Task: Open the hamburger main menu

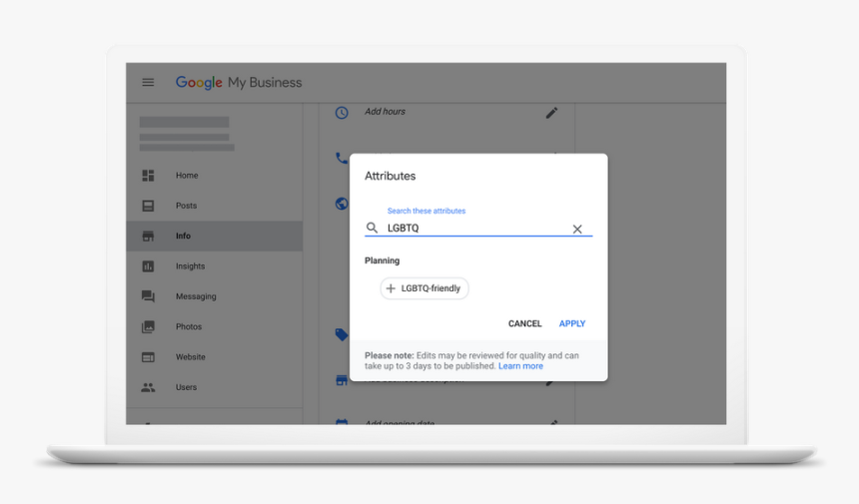Action: [x=148, y=83]
